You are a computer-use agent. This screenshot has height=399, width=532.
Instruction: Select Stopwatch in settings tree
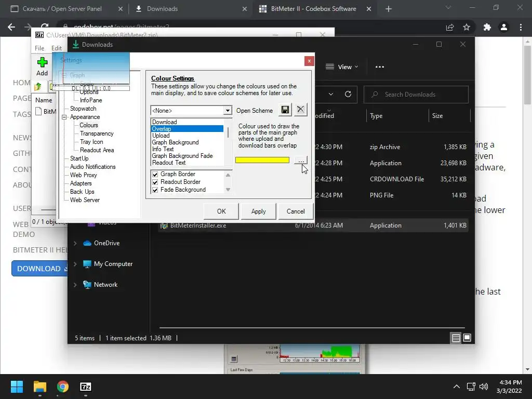[83, 109]
